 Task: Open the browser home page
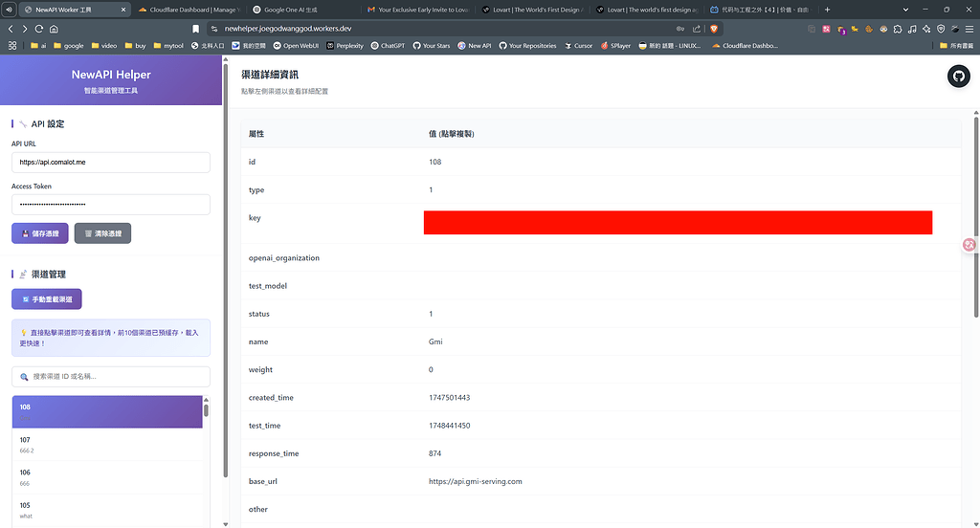click(x=54, y=29)
